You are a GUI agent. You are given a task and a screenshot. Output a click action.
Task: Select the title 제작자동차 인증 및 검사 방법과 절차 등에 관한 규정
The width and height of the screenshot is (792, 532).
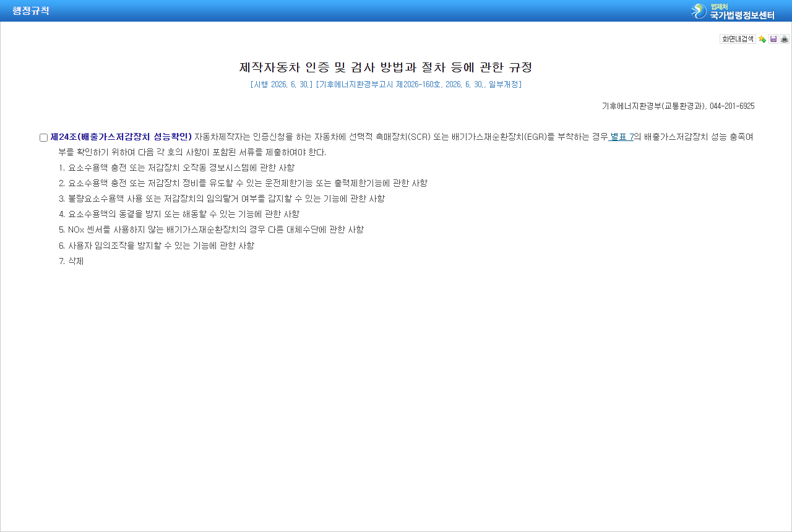(x=386, y=67)
